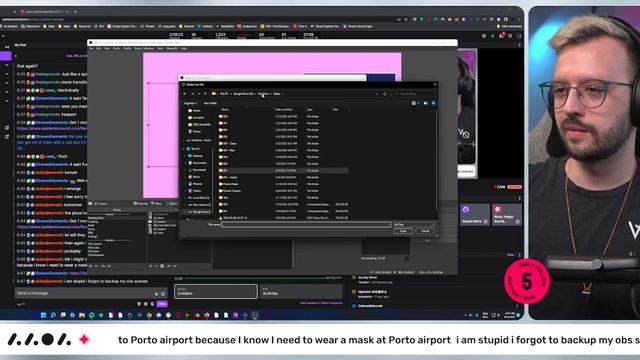Expand the address bar history dropdown
This screenshot has width=640, height=360.
tap(376, 94)
